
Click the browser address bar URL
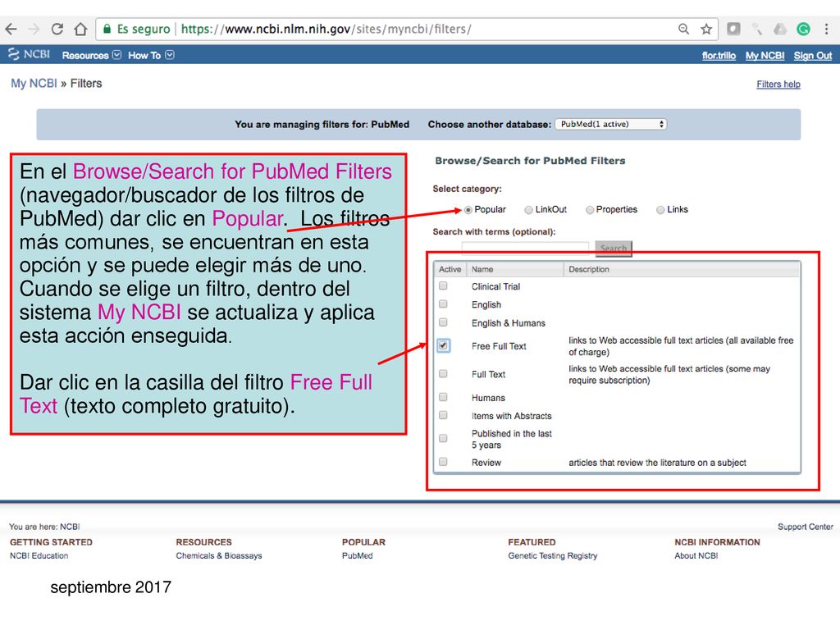pos(326,29)
